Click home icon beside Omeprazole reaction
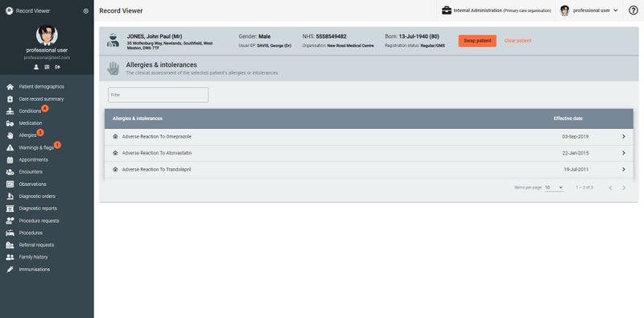This screenshot has width=644, height=318. coord(115,136)
